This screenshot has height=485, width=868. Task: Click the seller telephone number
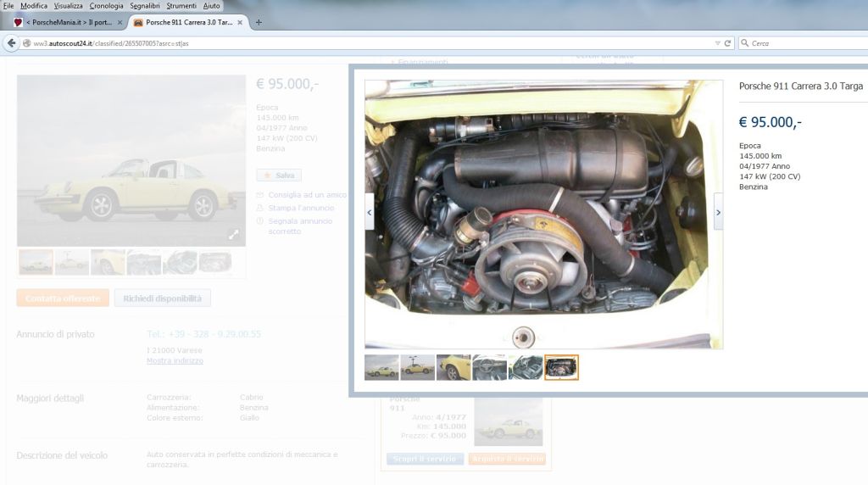[x=203, y=334]
